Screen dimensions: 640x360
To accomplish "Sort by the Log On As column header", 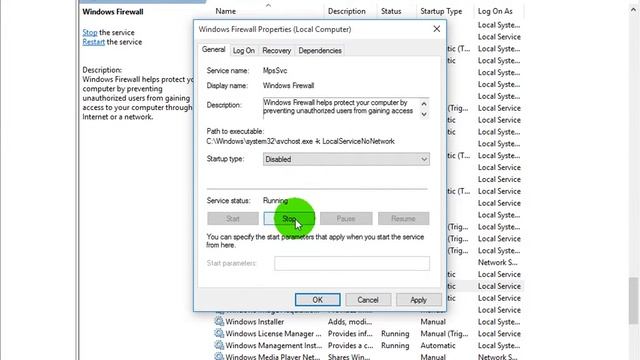I will click(x=495, y=11).
